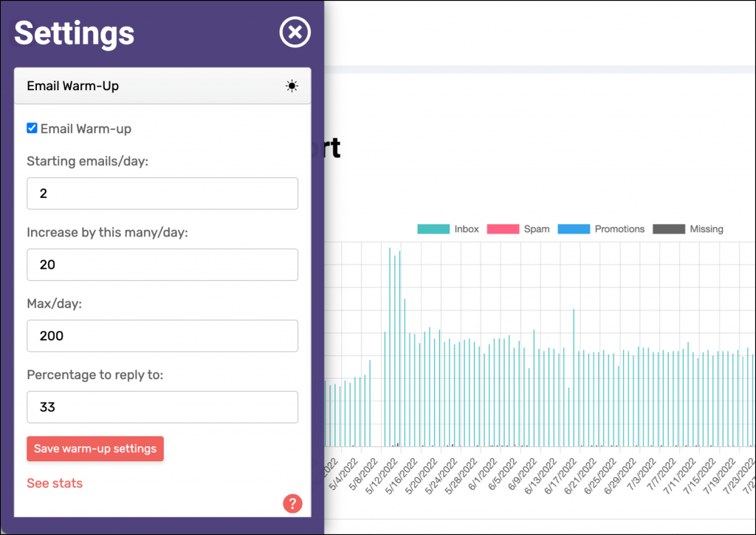This screenshot has height=535, width=756.
Task: Hide the Missing series via the legend
Action: (x=706, y=229)
